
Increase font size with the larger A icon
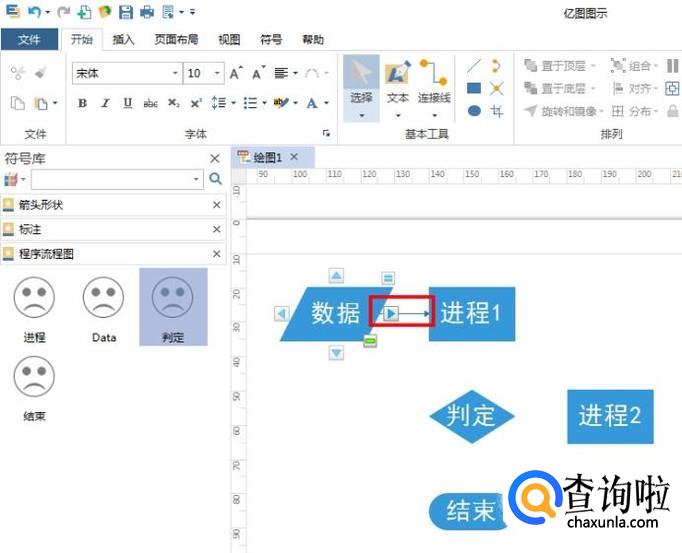[235, 73]
